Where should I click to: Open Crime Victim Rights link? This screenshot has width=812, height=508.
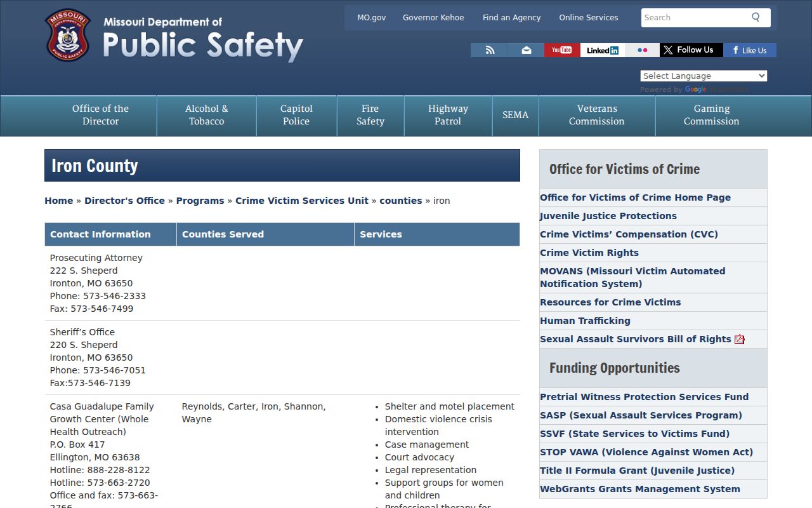click(x=589, y=253)
